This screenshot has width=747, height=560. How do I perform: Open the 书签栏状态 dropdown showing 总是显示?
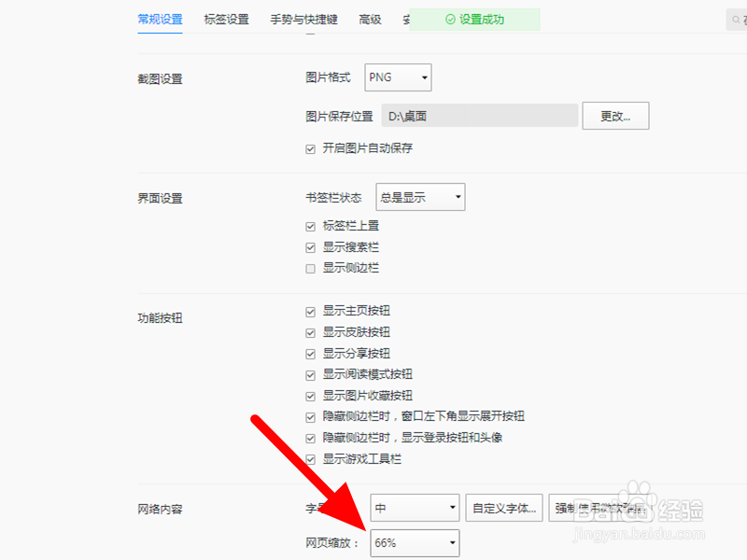coord(420,196)
